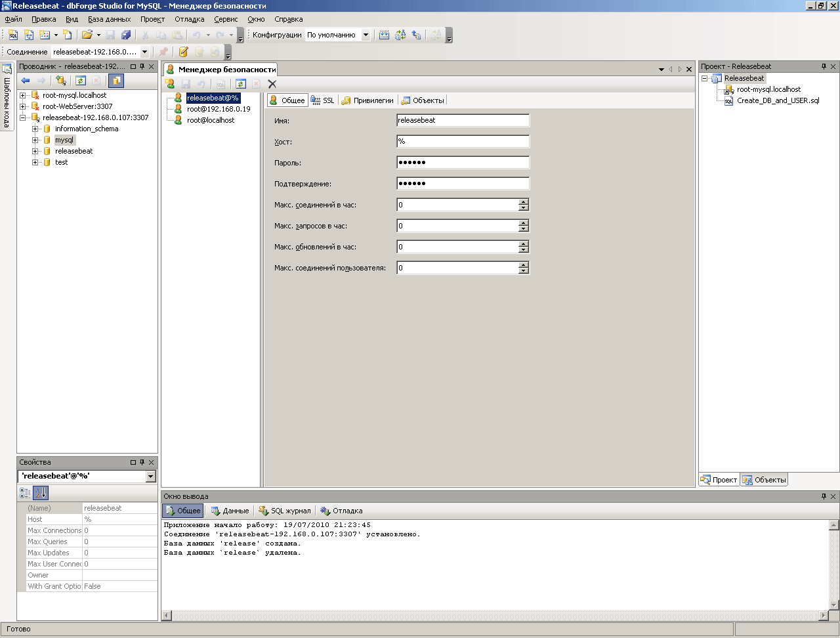Click the Open file folder icon
The image size is (840, 638).
[x=87, y=35]
